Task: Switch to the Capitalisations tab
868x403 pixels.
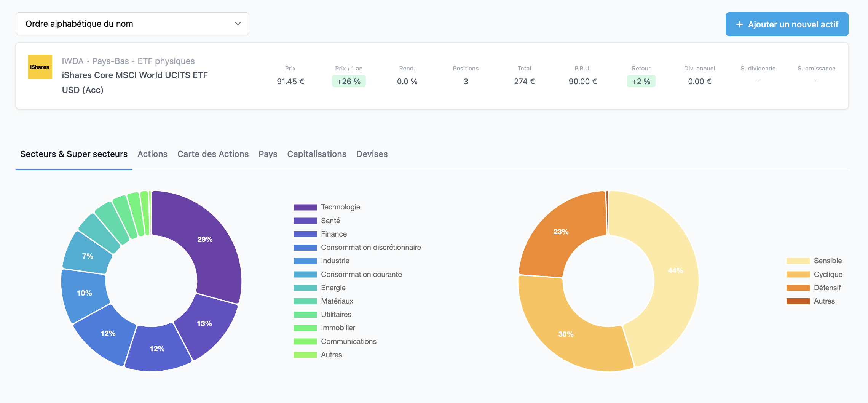Action: click(x=317, y=154)
